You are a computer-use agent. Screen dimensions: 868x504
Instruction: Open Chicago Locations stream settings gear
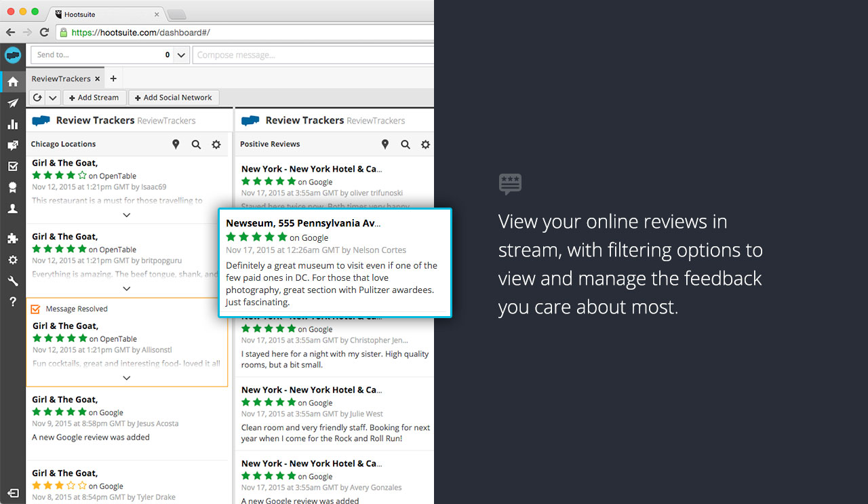click(216, 144)
